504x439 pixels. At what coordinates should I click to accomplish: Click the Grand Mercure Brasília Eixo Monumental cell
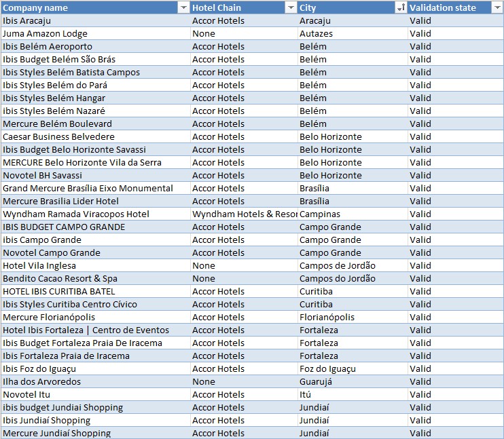click(88, 188)
